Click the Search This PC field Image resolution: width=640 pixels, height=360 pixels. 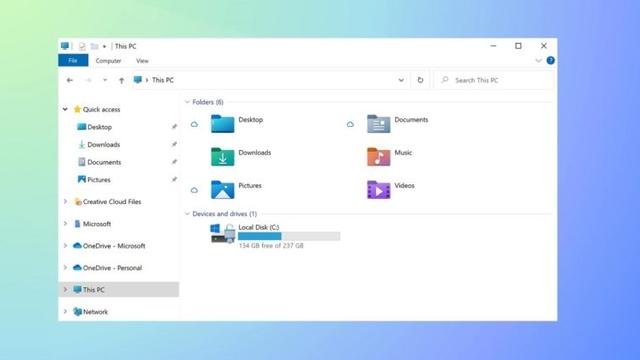493,80
